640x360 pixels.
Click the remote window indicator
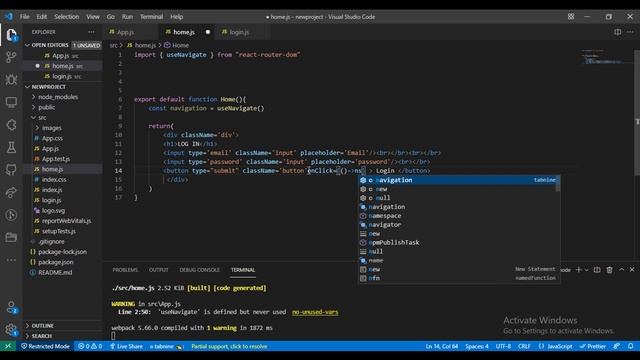coord(8,346)
